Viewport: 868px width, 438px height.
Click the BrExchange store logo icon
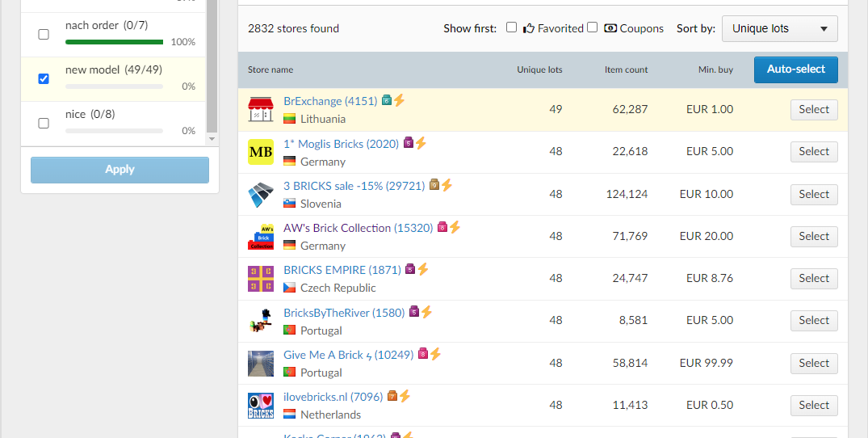(261, 110)
